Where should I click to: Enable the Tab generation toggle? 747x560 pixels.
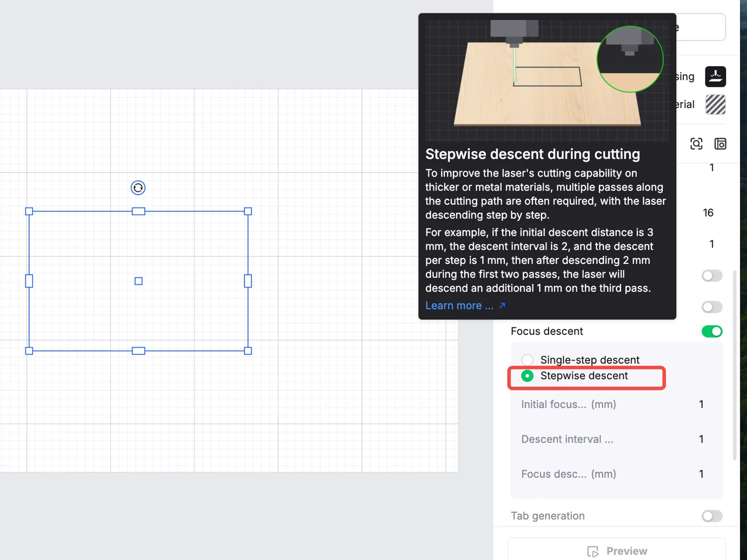click(712, 516)
